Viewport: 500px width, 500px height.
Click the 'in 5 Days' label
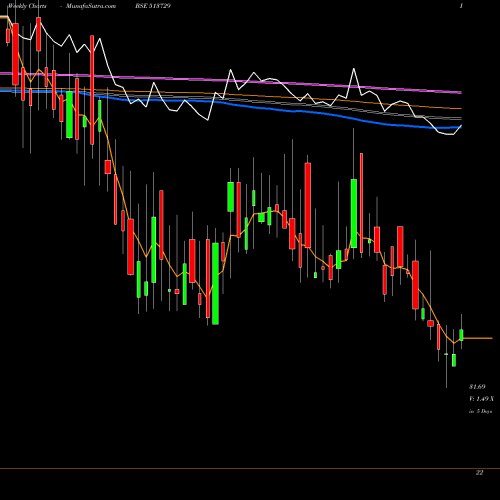pos(480,411)
